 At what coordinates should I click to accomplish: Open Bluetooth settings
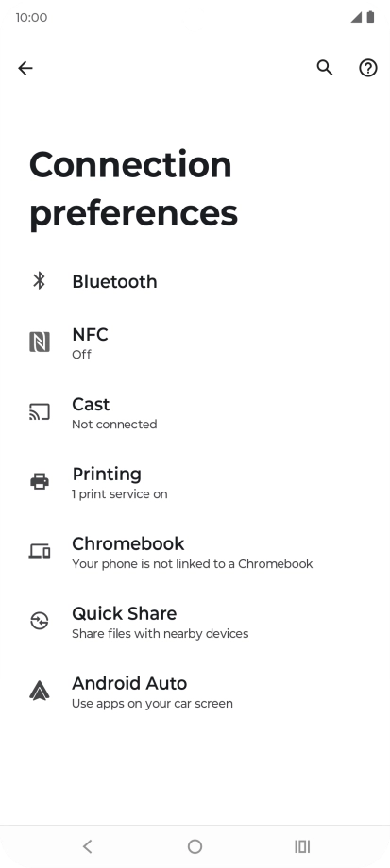pyautogui.click(x=195, y=281)
